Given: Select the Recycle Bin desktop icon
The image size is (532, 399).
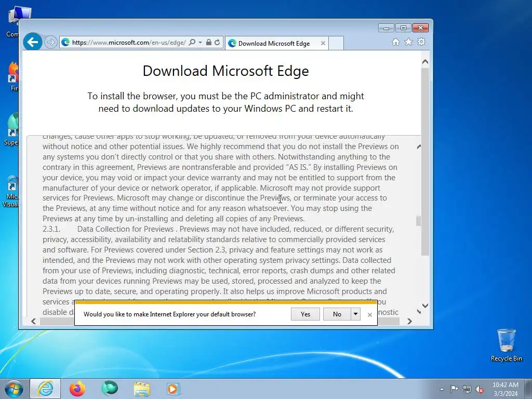Looking at the screenshot, I should coord(506,345).
